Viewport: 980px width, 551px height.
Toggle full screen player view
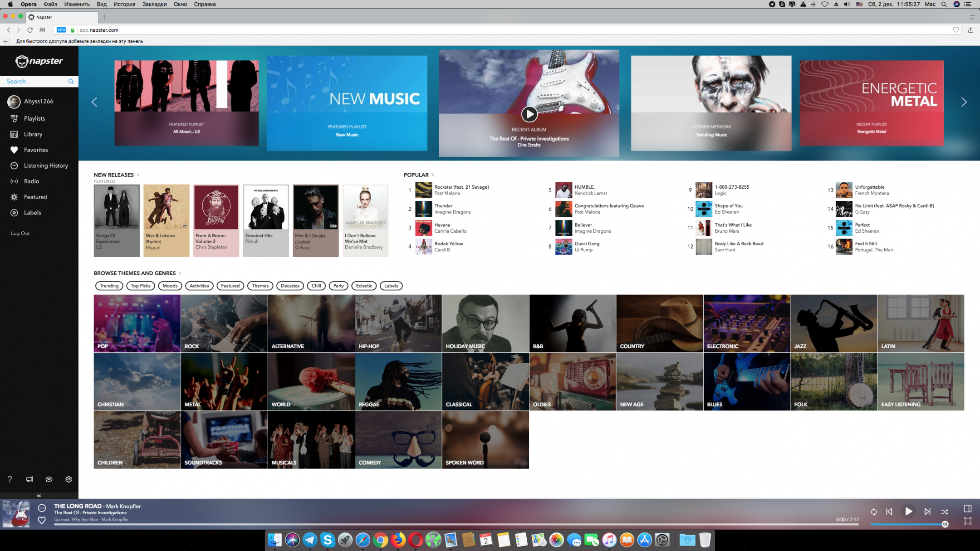967,521
